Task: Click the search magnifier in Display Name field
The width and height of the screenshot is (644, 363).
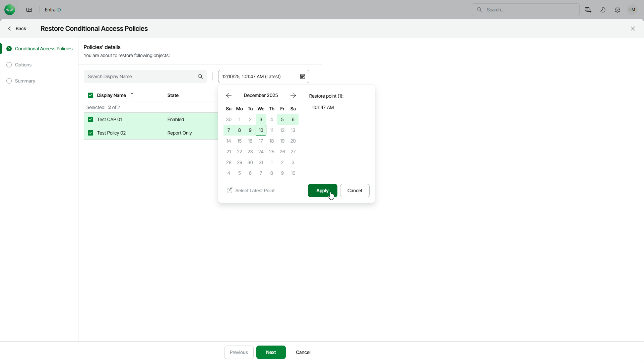Action: click(x=200, y=76)
